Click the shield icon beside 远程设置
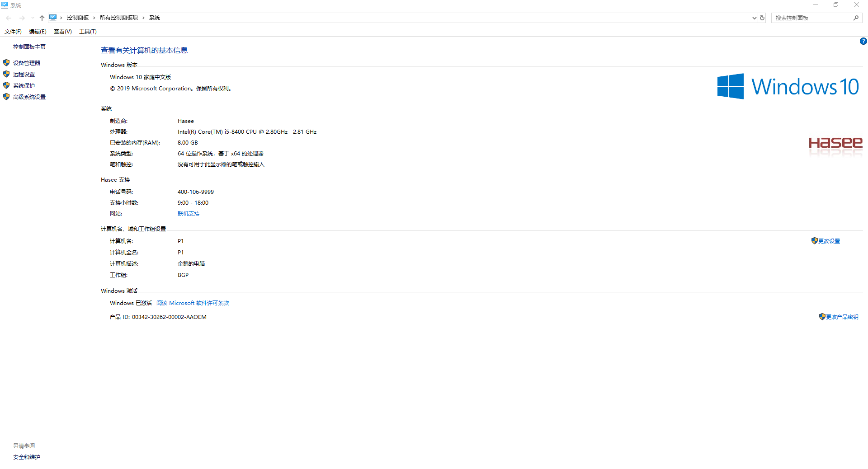This screenshot has width=868, height=469. pos(6,74)
